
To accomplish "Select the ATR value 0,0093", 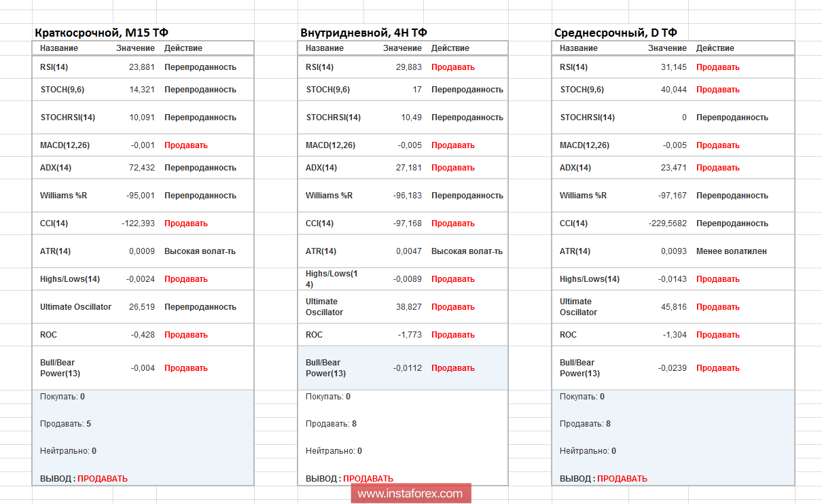I will pos(674,251).
